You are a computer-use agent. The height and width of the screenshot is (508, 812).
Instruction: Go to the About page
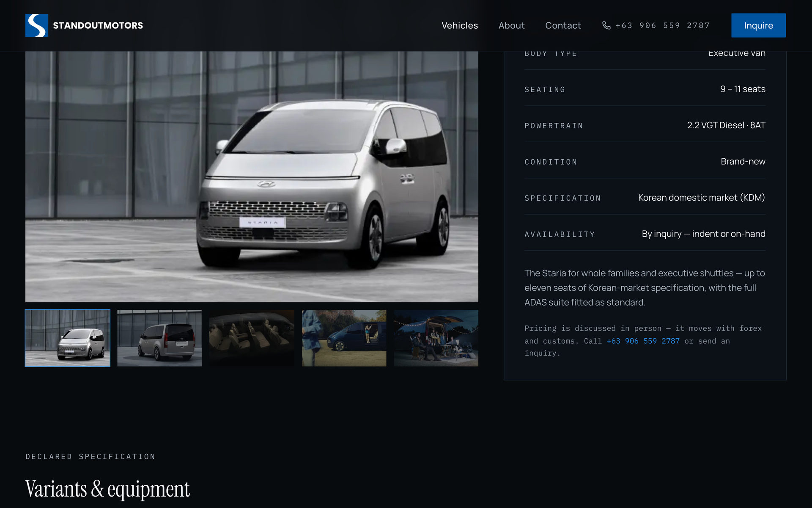click(511, 25)
